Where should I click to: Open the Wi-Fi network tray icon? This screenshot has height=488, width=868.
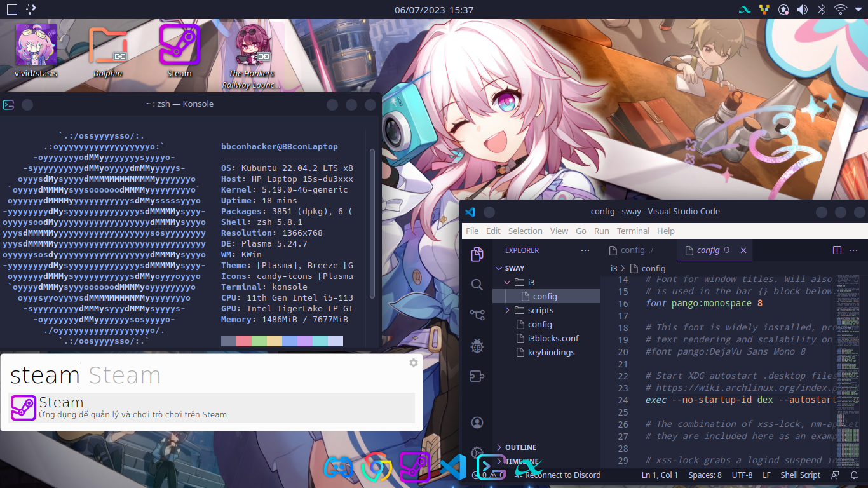point(841,10)
